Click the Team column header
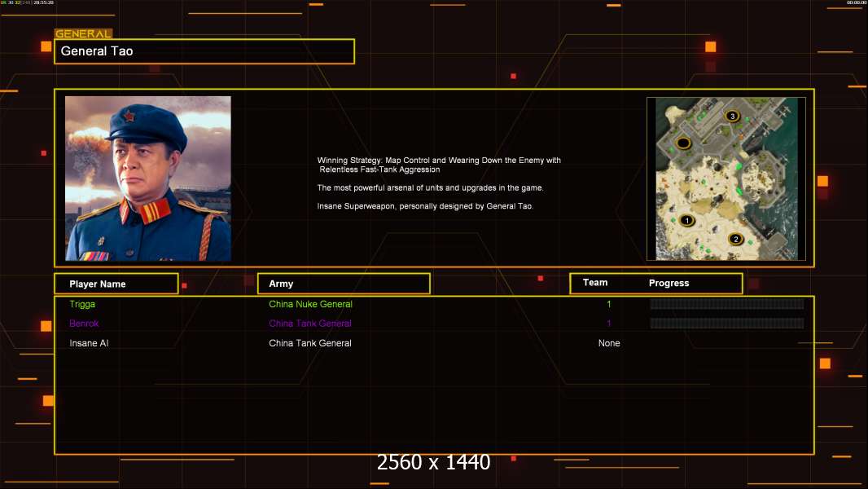The image size is (868, 489). click(595, 283)
